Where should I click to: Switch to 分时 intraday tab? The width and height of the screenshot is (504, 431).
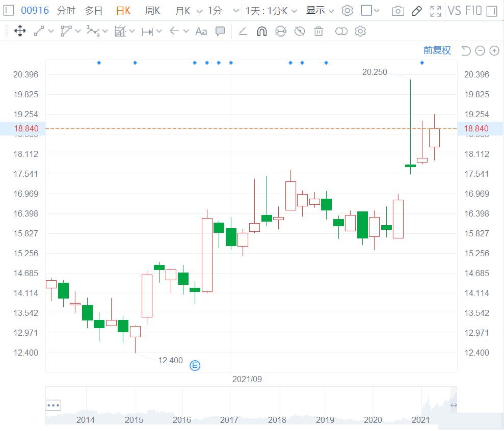66,11
